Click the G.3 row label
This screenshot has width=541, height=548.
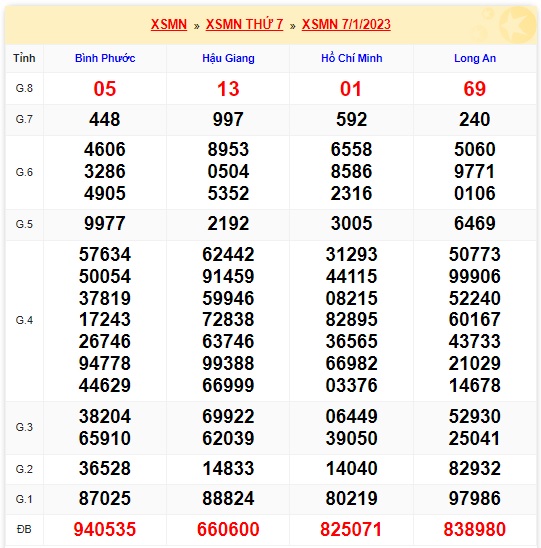24,427
